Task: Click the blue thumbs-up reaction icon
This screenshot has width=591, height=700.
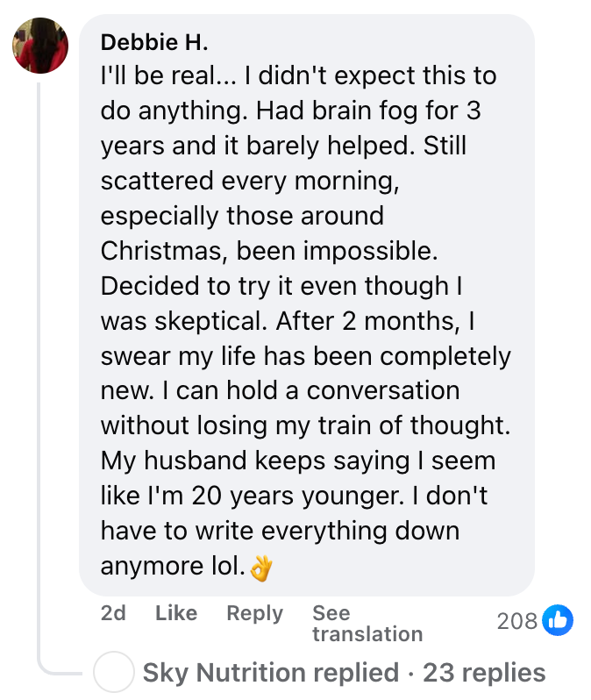Action: pyautogui.click(x=558, y=620)
